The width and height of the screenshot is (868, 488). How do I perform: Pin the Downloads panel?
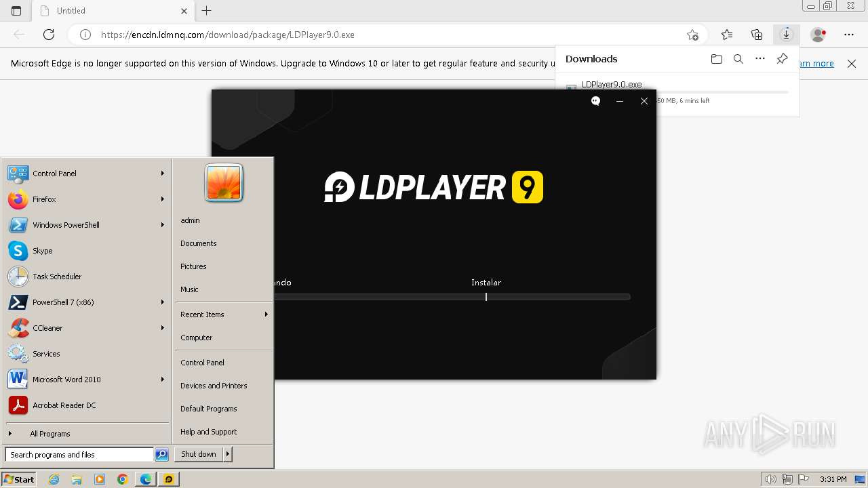pyautogui.click(x=782, y=59)
